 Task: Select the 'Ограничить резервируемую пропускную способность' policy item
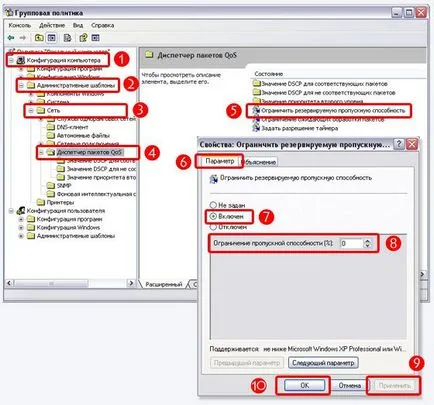click(x=333, y=110)
